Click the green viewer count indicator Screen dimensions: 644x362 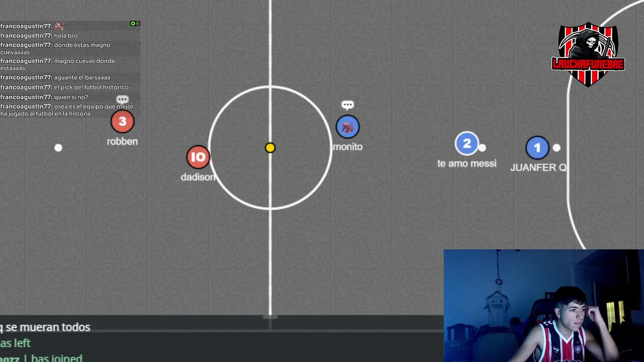(x=134, y=24)
